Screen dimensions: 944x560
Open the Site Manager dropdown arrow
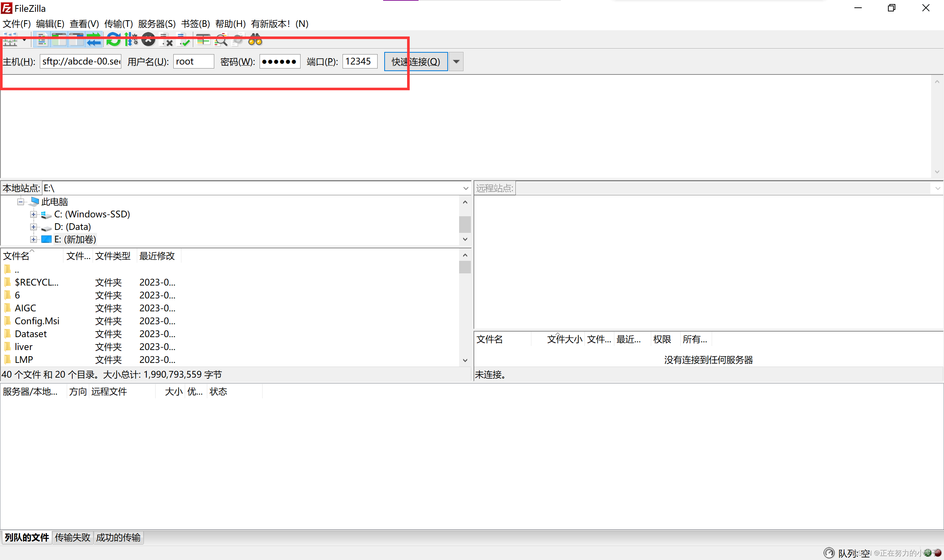click(24, 40)
